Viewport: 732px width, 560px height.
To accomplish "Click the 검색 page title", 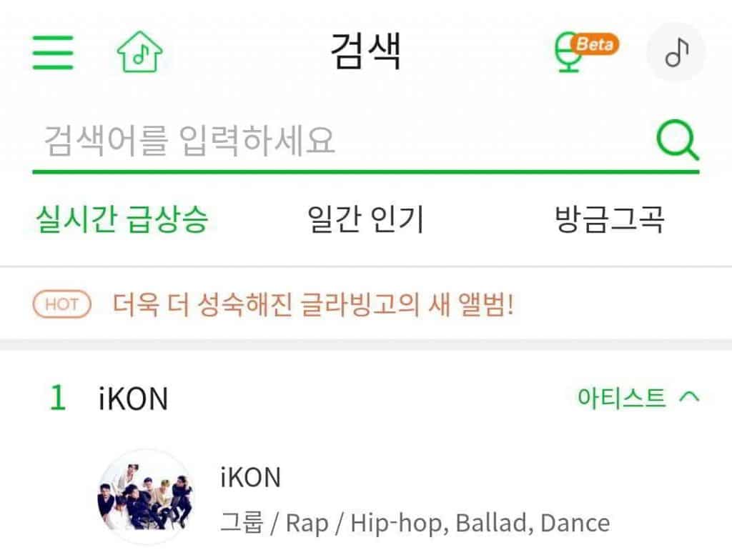I will (x=365, y=51).
